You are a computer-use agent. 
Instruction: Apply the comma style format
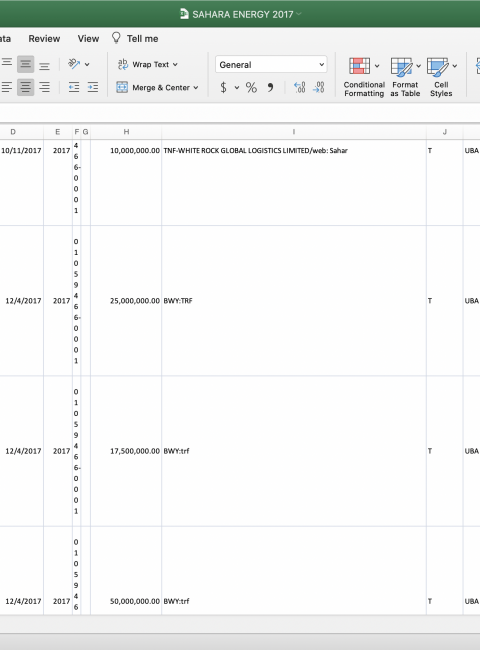click(x=270, y=87)
